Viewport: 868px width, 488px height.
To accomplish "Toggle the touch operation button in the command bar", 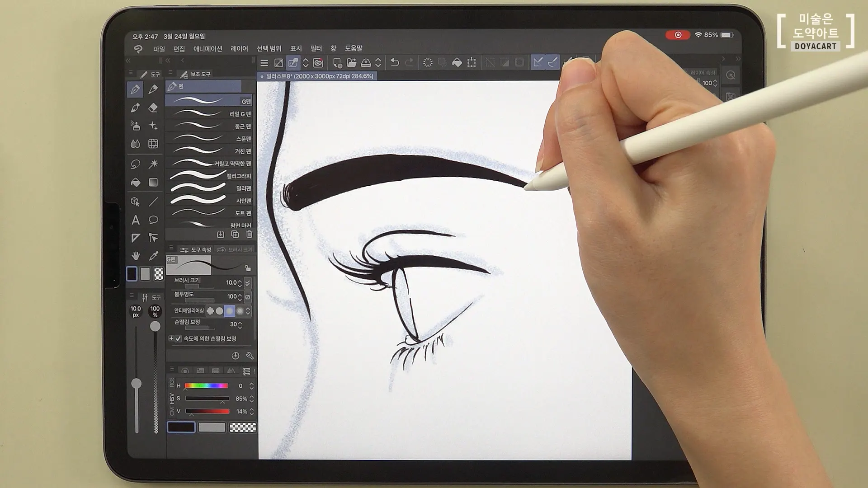I will click(x=293, y=62).
